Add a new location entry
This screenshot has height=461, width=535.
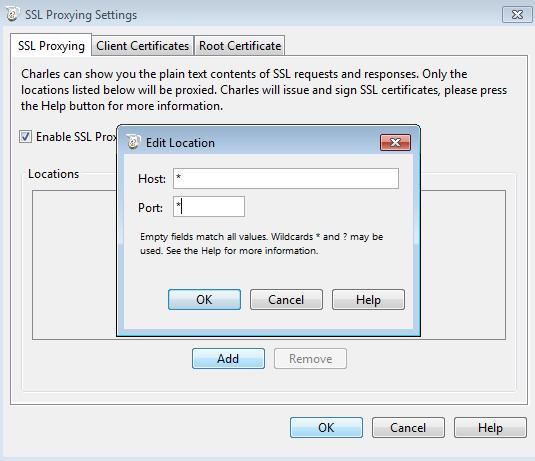tap(228, 359)
